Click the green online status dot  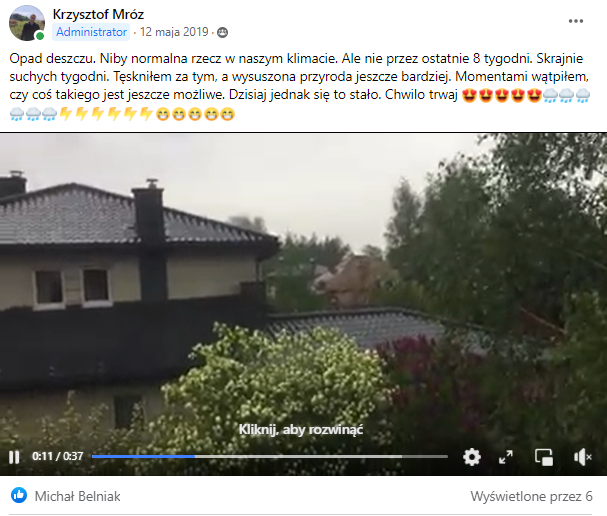(x=39, y=36)
